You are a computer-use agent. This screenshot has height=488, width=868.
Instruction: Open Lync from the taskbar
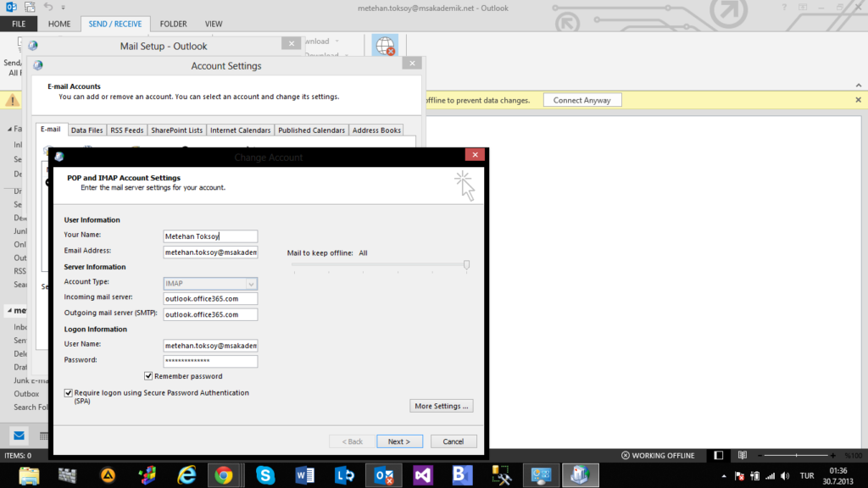(344, 475)
